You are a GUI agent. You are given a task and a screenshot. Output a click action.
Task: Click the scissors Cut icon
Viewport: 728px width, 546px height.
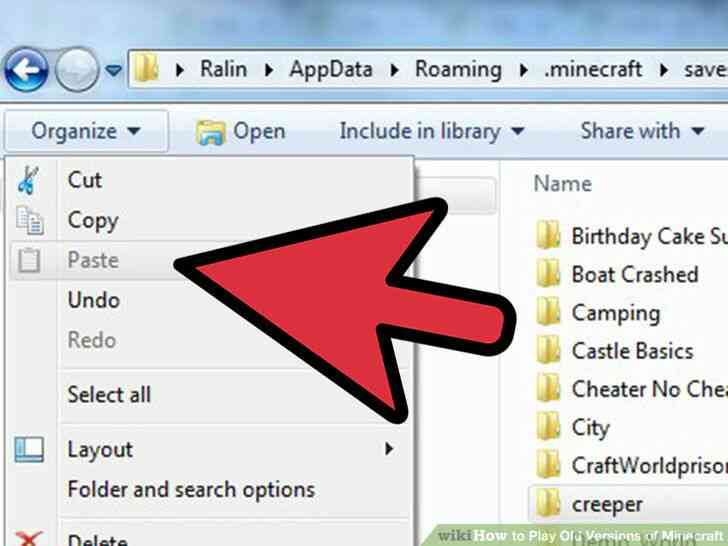tap(28, 180)
